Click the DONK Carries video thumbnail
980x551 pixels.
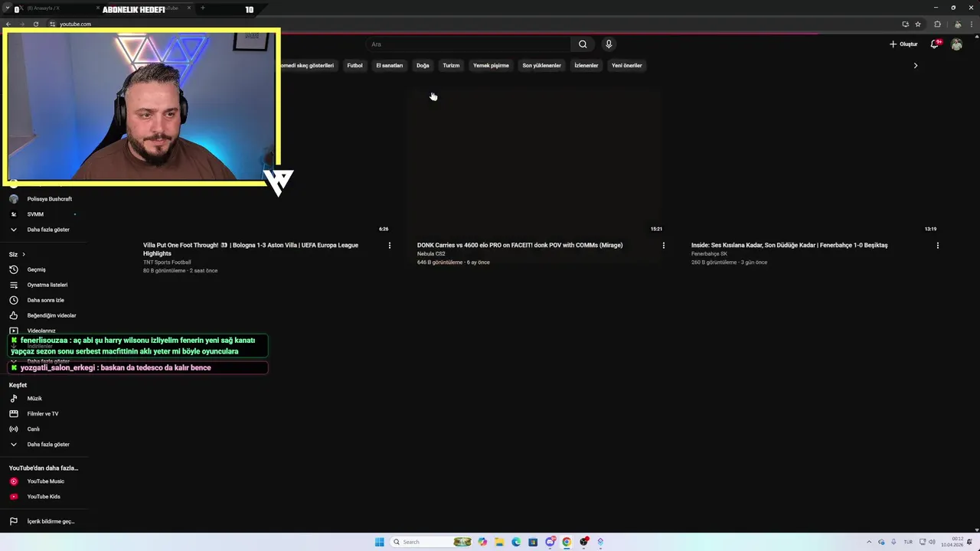[x=534, y=161]
